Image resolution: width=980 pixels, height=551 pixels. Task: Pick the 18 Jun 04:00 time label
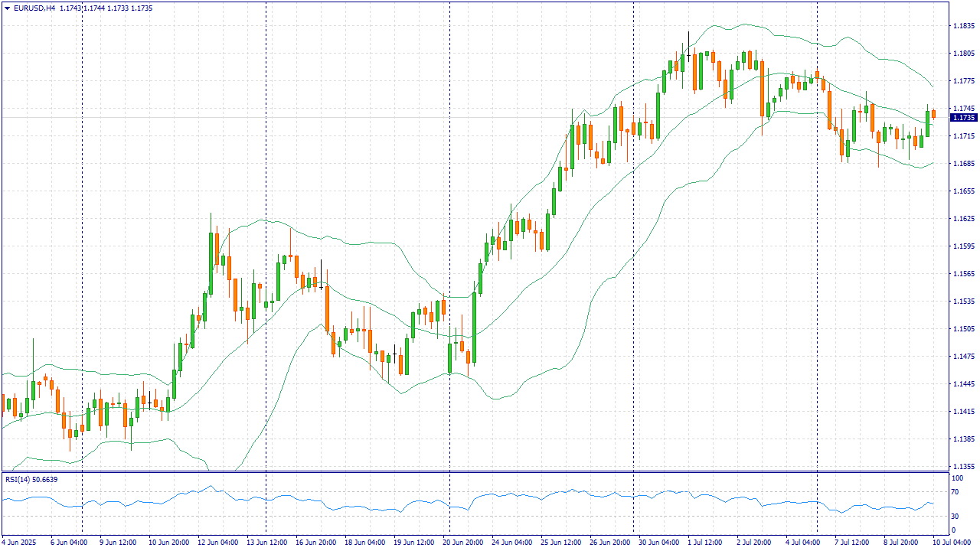(x=364, y=543)
